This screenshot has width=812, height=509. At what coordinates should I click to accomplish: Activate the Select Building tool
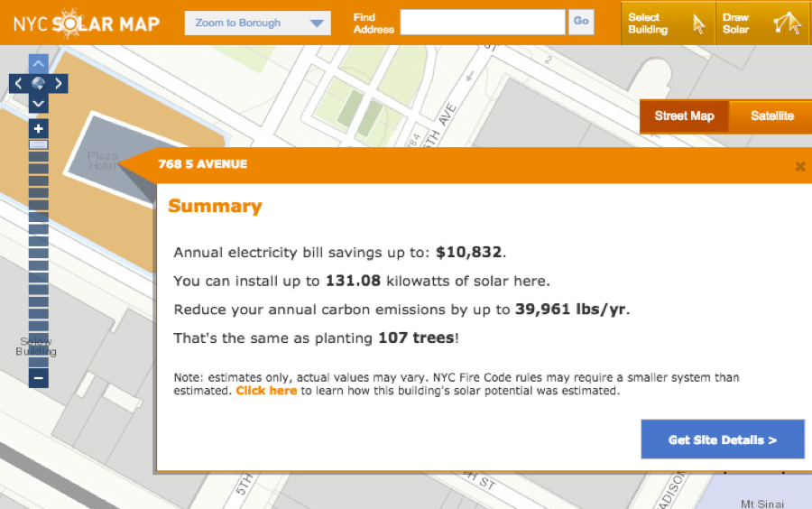[x=668, y=23]
